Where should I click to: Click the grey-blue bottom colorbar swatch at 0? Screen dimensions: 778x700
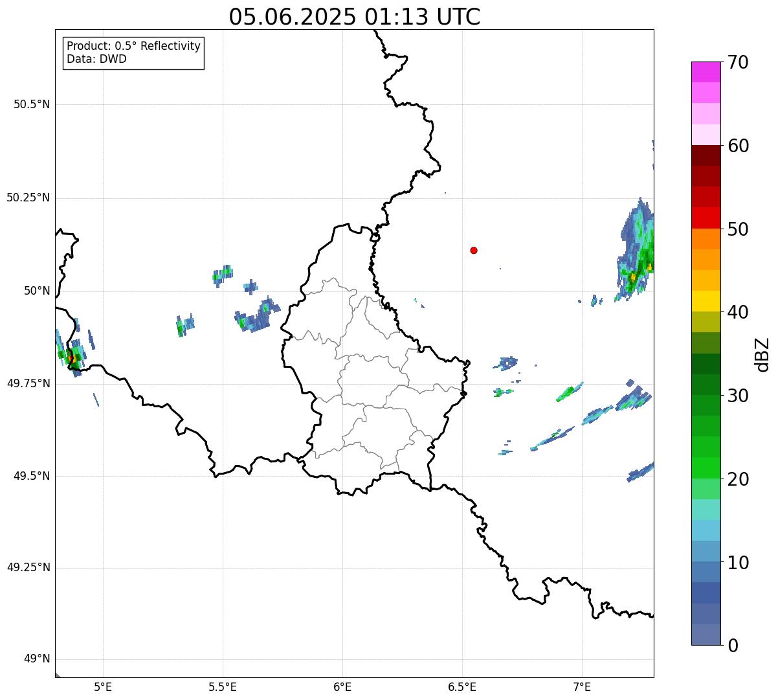[x=706, y=635]
